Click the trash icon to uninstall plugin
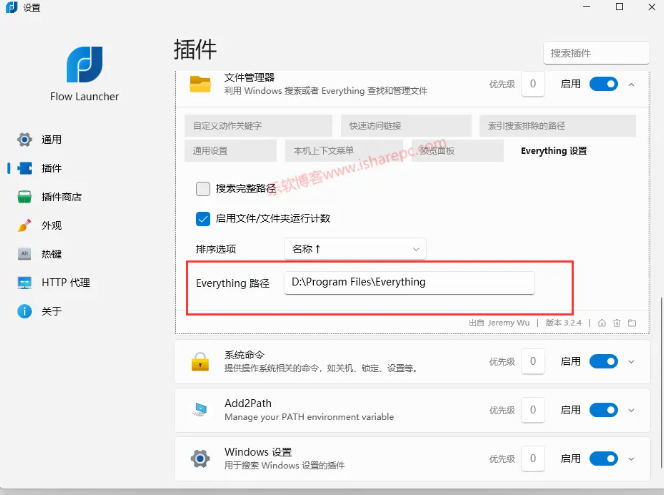The width and height of the screenshot is (664, 496). coord(617,323)
